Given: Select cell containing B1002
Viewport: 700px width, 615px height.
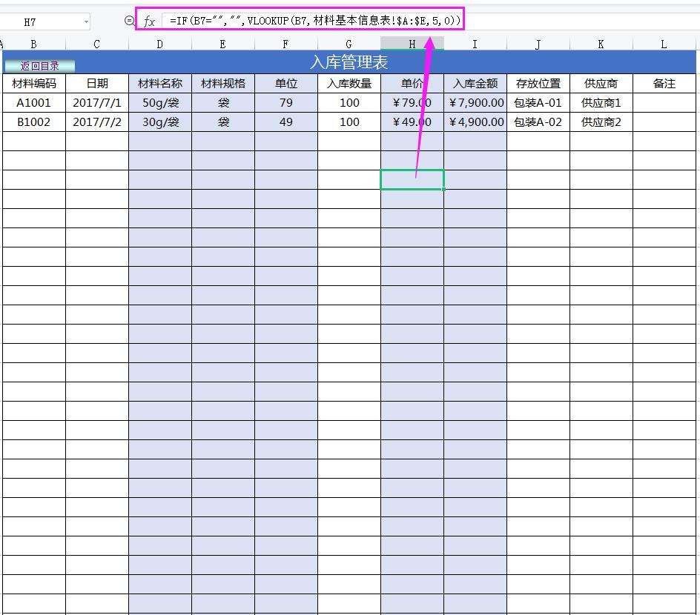Looking at the screenshot, I should point(34,122).
